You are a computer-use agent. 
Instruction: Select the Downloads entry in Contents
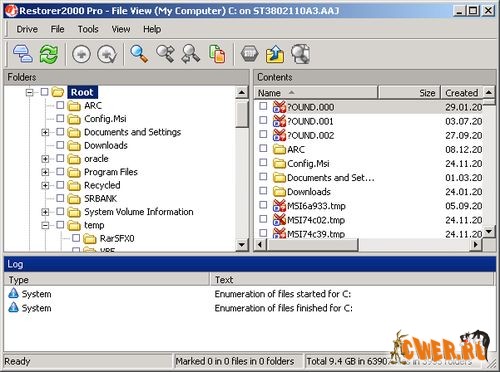pyautogui.click(x=309, y=192)
